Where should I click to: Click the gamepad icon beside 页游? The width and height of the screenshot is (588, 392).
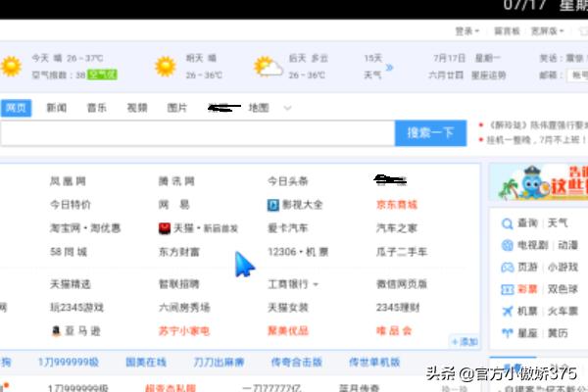507,268
